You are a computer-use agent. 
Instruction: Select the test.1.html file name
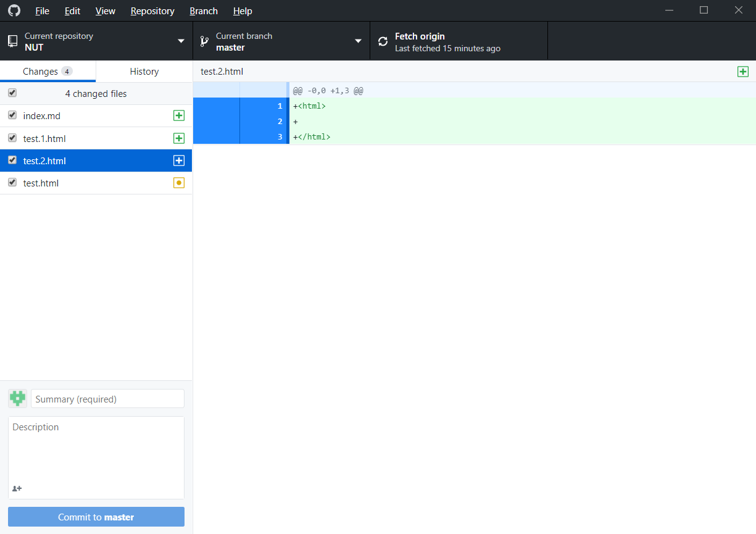pos(44,138)
